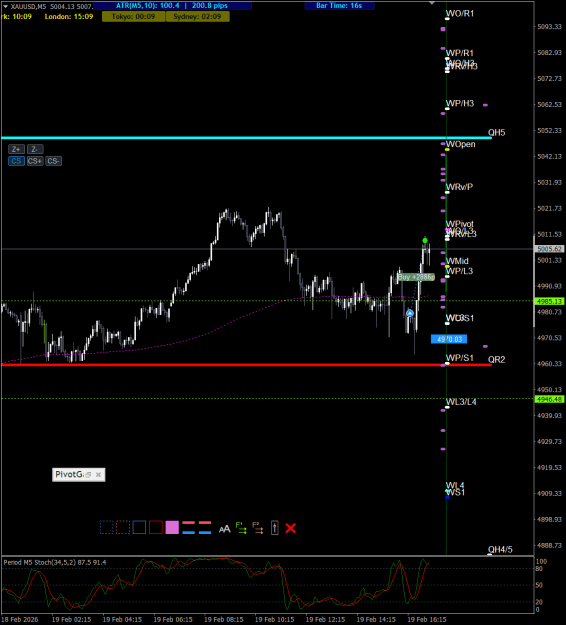Click the 4946.48 green price tag

pyautogui.click(x=549, y=399)
